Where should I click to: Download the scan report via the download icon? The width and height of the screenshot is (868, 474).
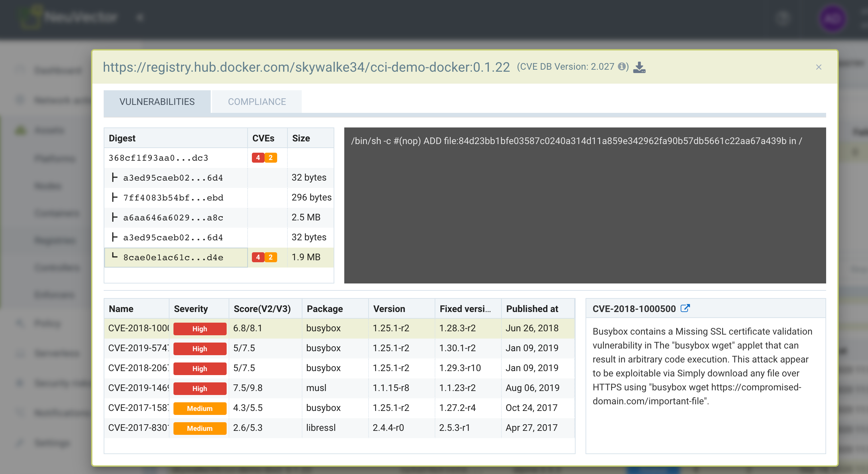click(639, 67)
